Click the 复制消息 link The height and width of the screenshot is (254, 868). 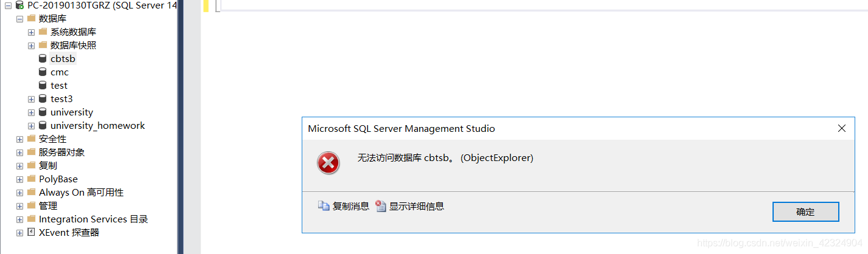click(350, 206)
